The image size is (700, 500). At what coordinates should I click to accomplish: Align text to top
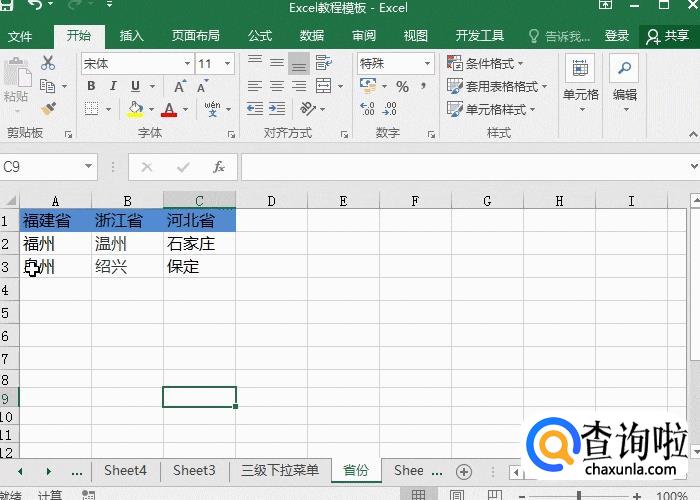tap(255, 62)
